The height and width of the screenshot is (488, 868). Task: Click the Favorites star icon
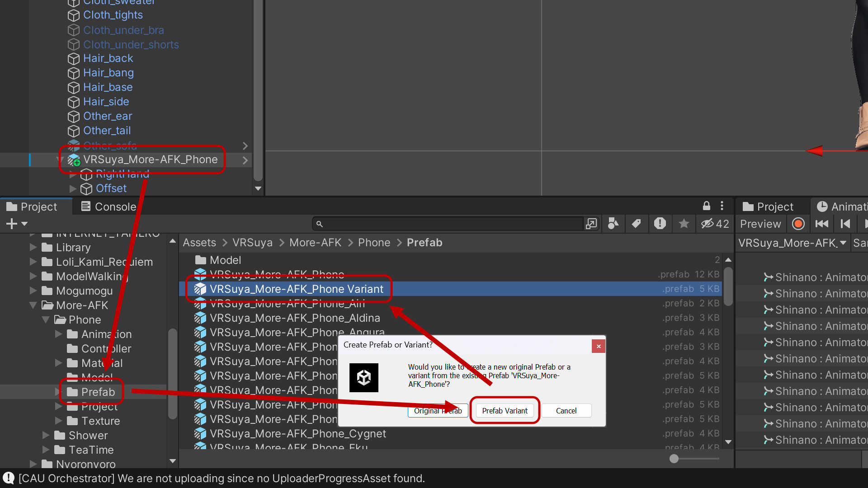(684, 224)
